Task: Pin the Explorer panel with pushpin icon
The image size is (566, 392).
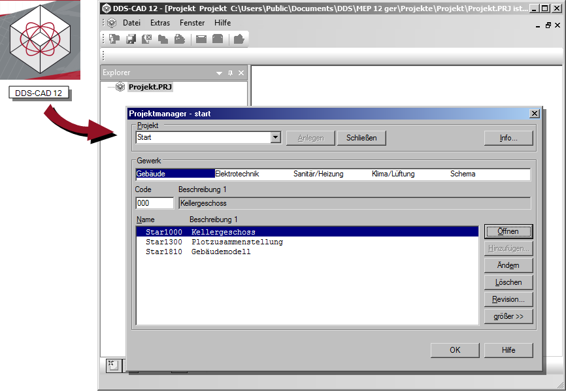Action: (230, 73)
